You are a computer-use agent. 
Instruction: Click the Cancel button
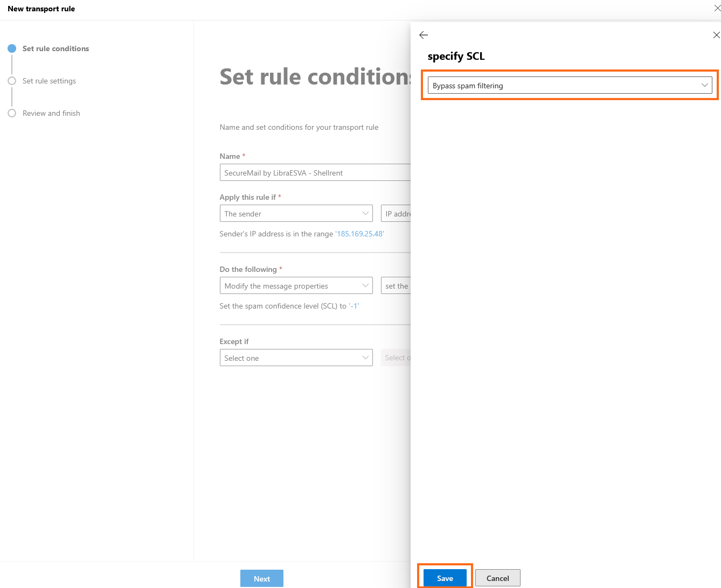pos(498,578)
